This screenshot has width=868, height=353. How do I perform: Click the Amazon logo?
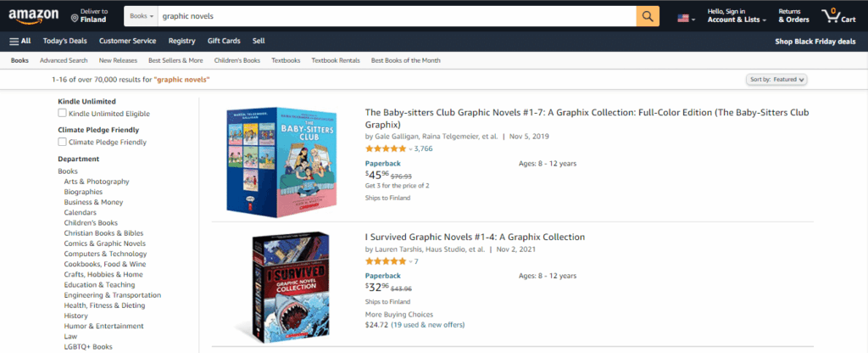33,15
